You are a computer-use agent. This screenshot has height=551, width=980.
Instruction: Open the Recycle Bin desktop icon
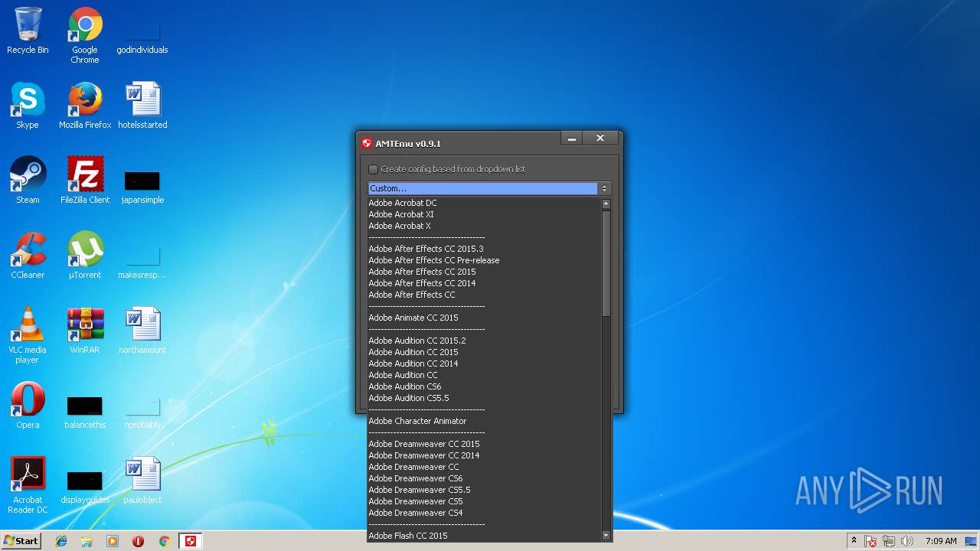pos(28,31)
